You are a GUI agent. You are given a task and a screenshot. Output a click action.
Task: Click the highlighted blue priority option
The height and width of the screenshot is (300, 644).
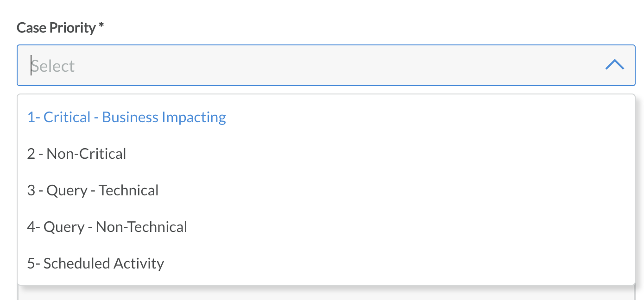[126, 117]
